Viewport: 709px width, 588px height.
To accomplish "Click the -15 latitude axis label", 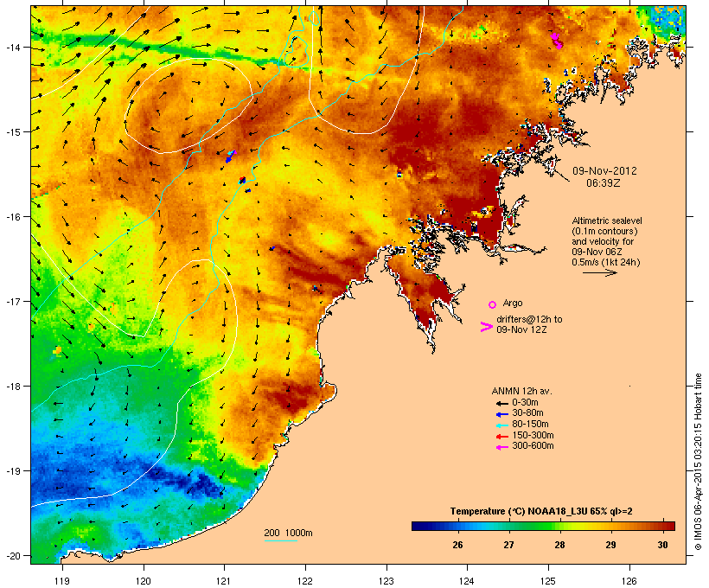I will pos(13,132).
